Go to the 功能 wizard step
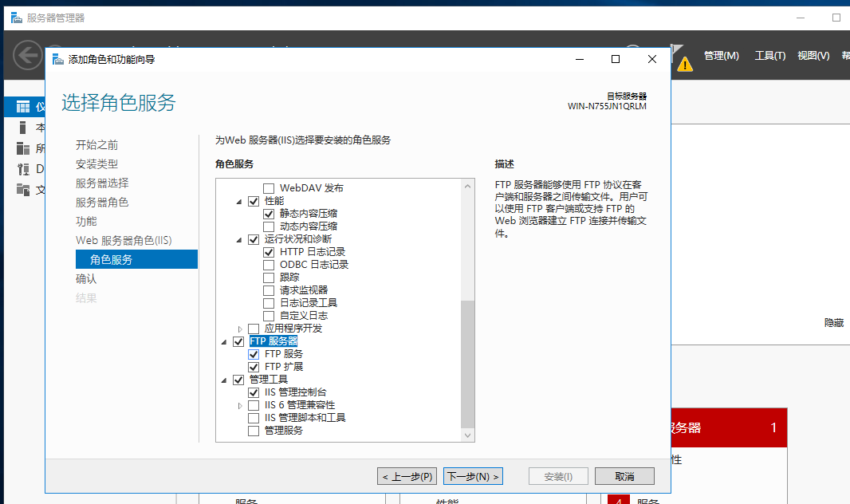Viewport: 850px width, 504px height. 86,221
